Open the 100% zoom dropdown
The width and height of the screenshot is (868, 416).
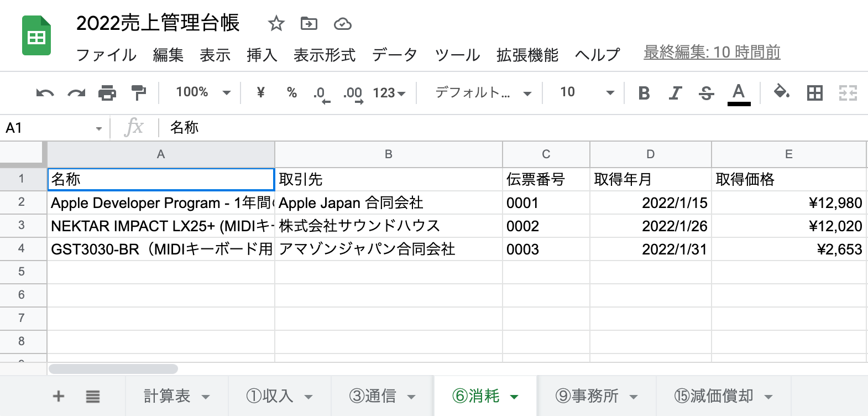pos(203,92)
